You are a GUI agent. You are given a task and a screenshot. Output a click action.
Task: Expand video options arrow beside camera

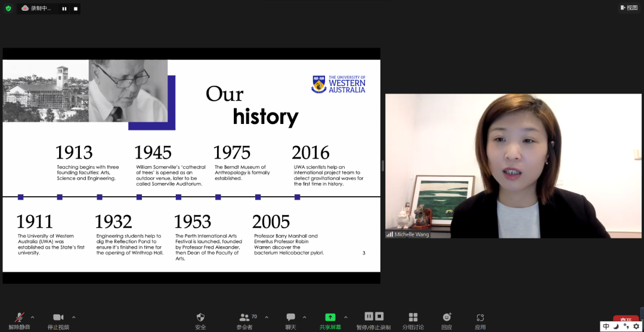point(73,317)
